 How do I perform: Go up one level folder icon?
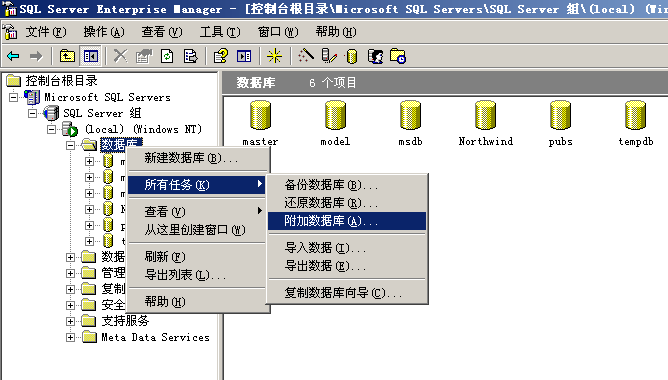[67, 56]
